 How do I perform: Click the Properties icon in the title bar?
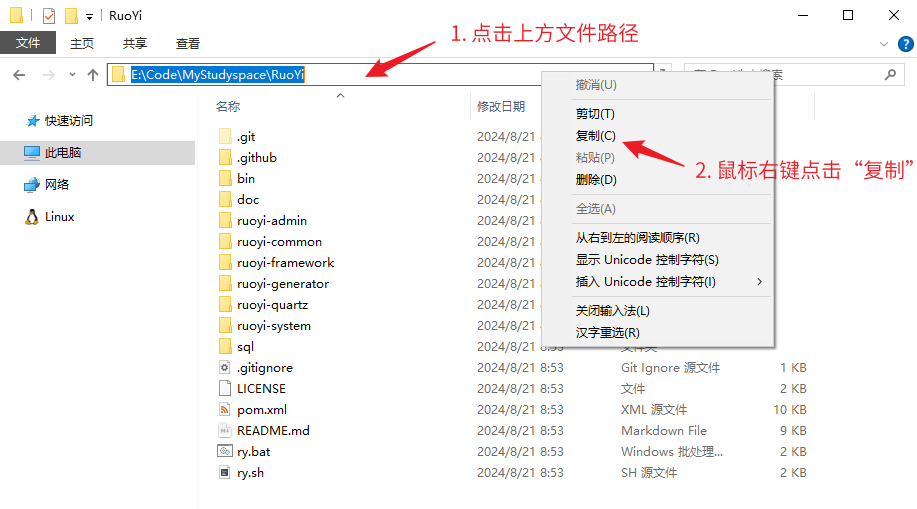coord(48,15)
